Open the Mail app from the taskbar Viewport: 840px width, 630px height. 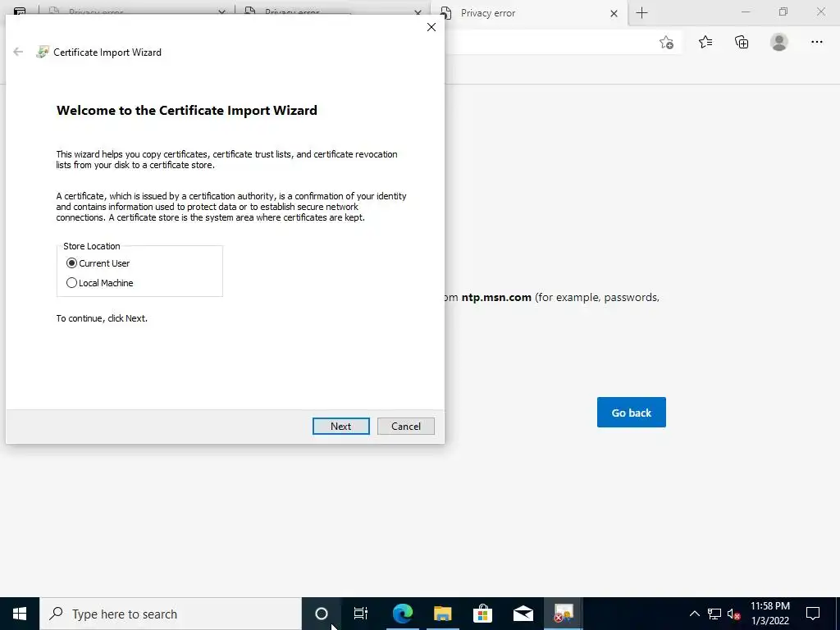tap(523, 614)
